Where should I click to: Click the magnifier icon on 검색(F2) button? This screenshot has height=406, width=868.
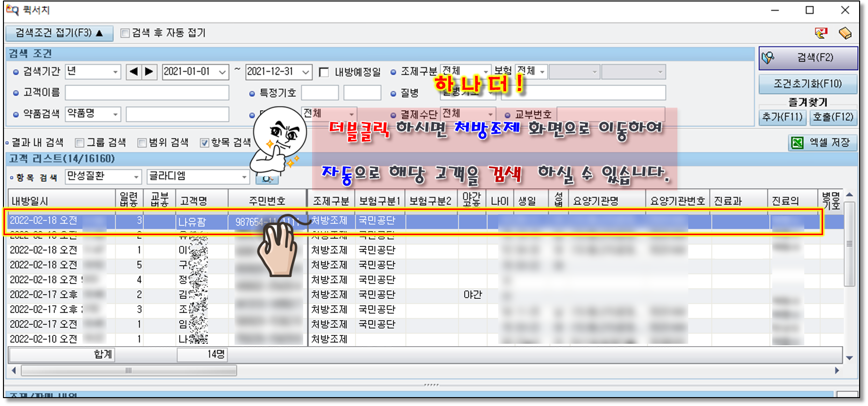768,58
